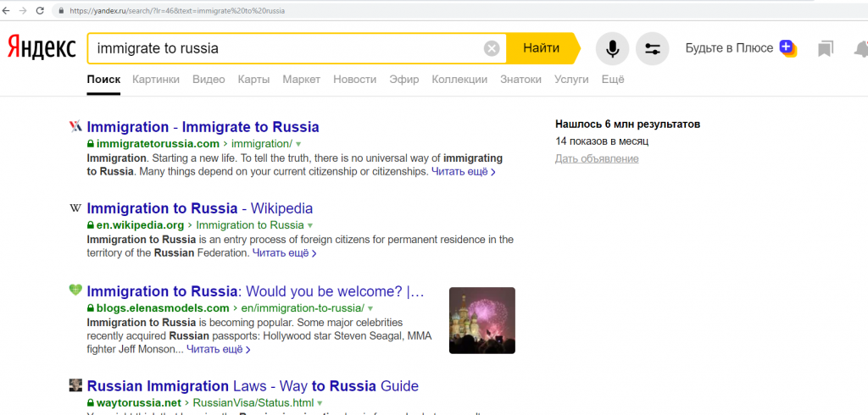868x415 pixels.
Task: Open notifications bell icon
Action: tap(861, 49)
